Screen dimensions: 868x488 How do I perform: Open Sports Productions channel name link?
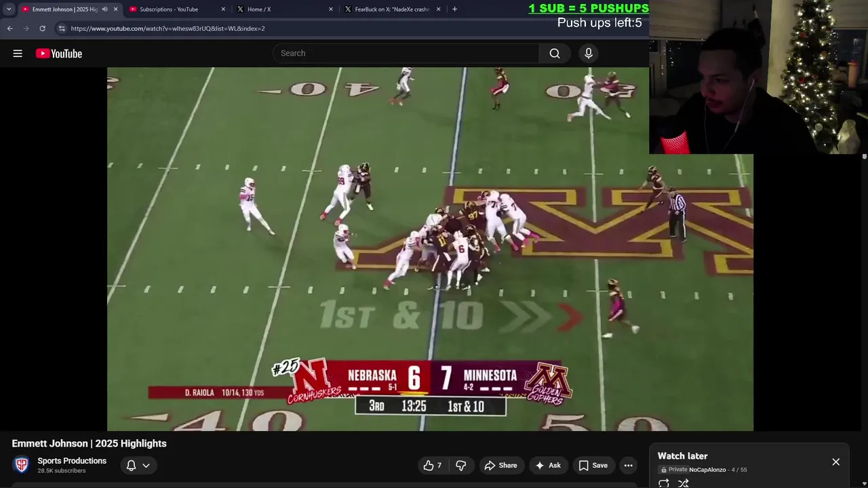point(72,461)
